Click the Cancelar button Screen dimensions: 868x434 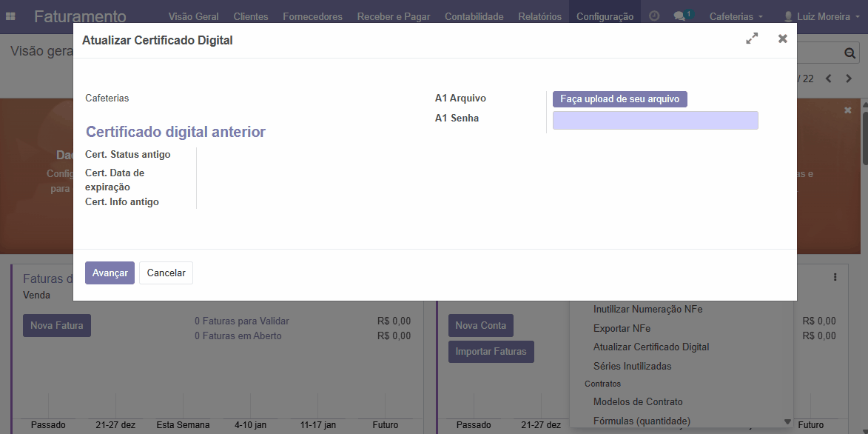(x=166, y=273)
